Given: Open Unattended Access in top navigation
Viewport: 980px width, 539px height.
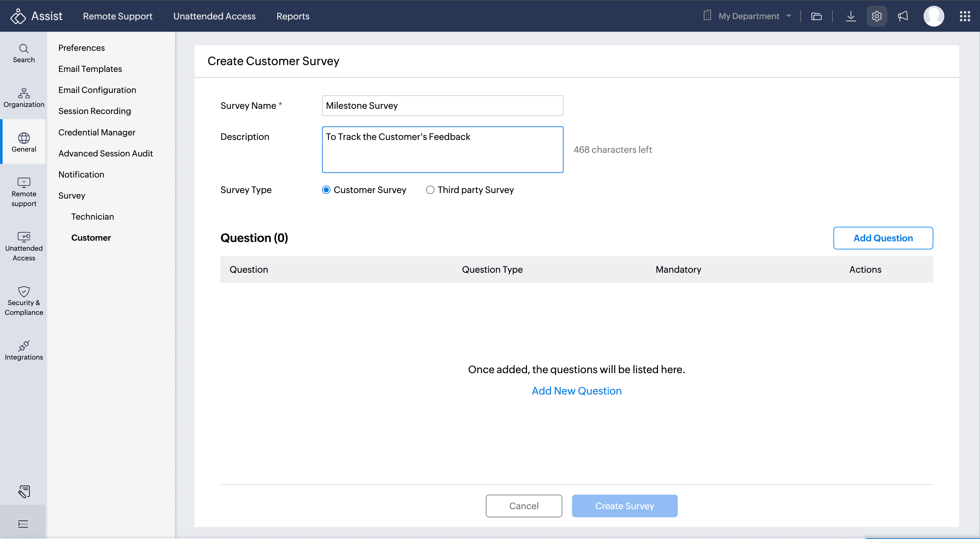Looking at the screenshot, I should [x=214, y=16].
